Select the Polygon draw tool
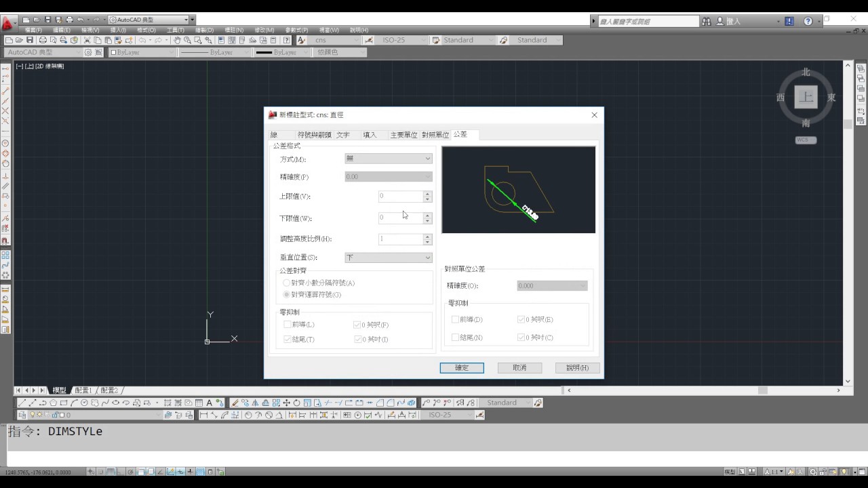 pyautogui.click(x=53, y=403)
